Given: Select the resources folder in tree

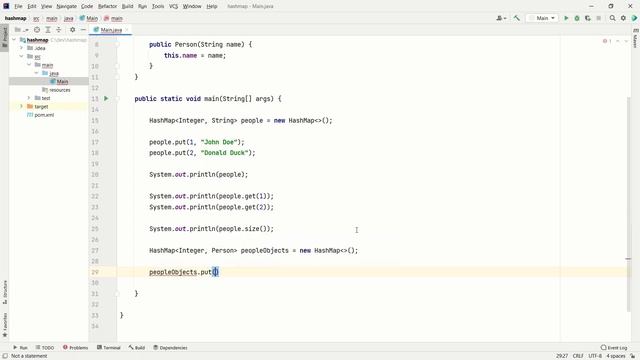Looking at the screenshot, I should click(x=56, y=90).
